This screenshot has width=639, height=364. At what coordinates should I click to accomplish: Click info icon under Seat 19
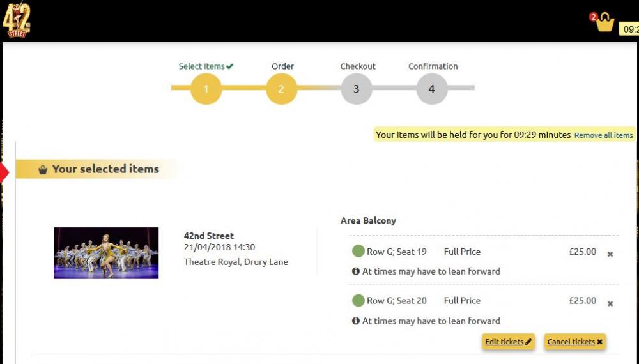click(356, 271)
